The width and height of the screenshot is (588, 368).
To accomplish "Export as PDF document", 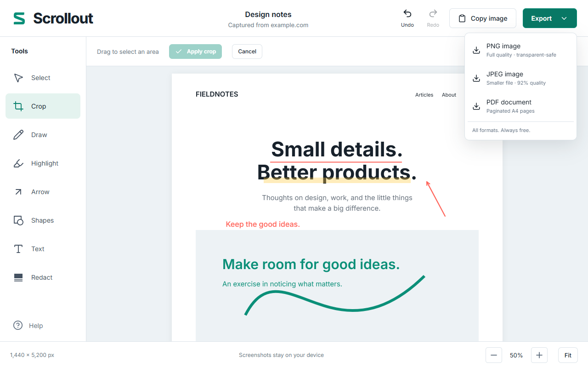I will [520, 106].
